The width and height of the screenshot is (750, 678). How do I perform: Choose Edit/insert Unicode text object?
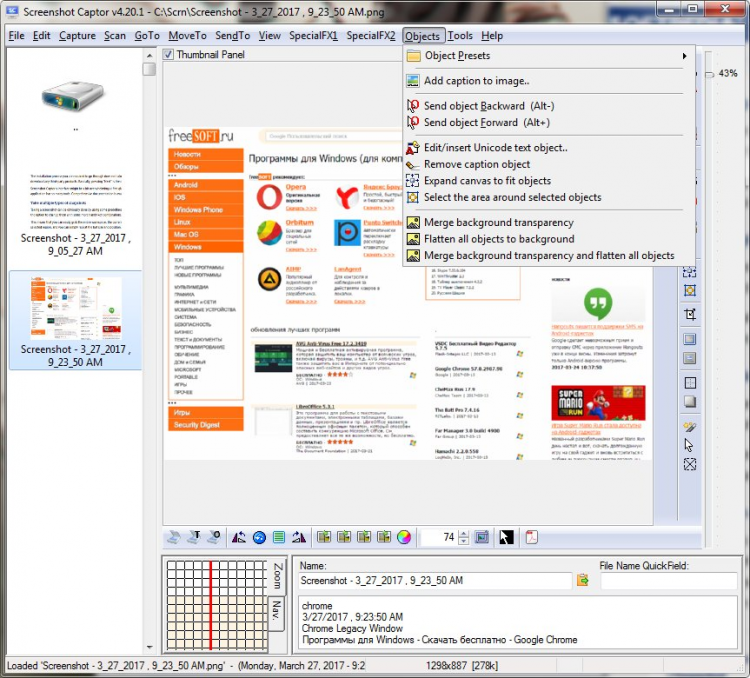(x=548, y=148)
